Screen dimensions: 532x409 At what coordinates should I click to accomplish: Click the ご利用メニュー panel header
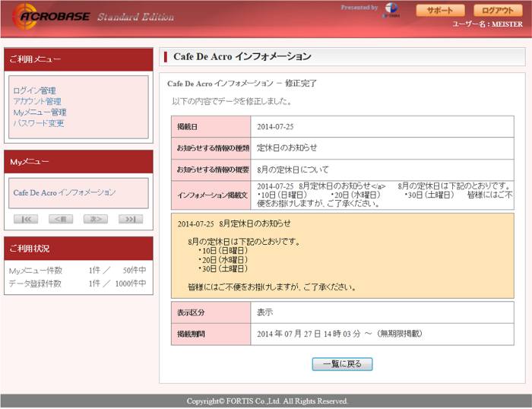(78, 59)
